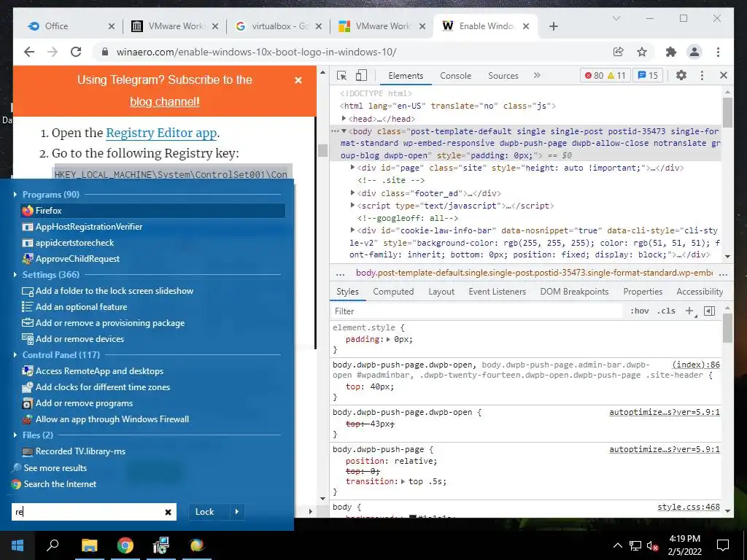Dismiss the Telegram orange banner
This screenshot has height=560, width=747.
298,80
